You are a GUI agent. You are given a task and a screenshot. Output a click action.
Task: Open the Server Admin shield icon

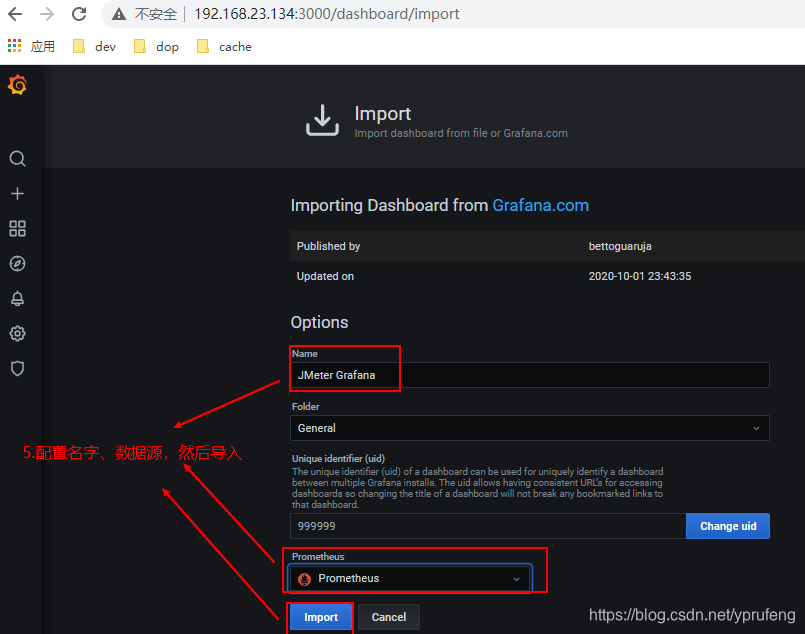point(17,369)
